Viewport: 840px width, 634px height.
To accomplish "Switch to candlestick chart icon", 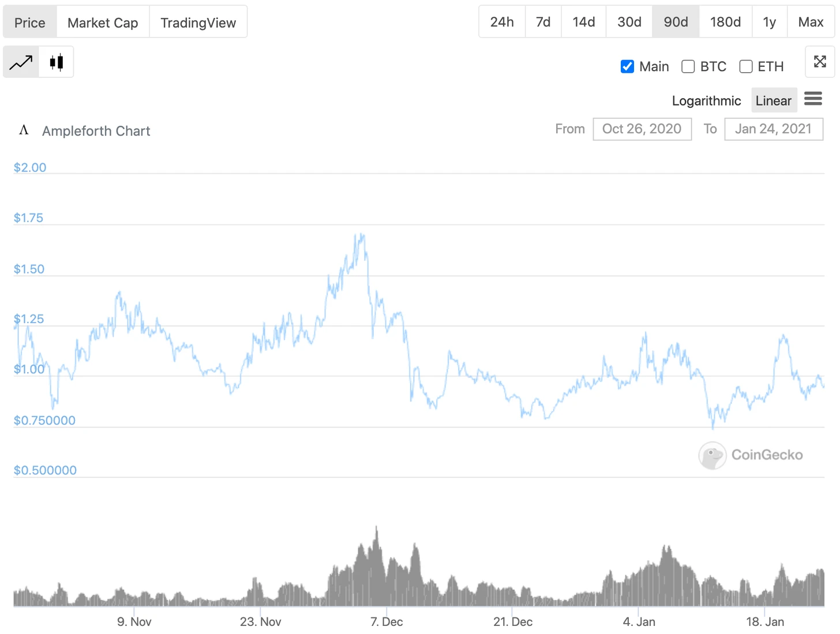I will [x=56, y=62].
